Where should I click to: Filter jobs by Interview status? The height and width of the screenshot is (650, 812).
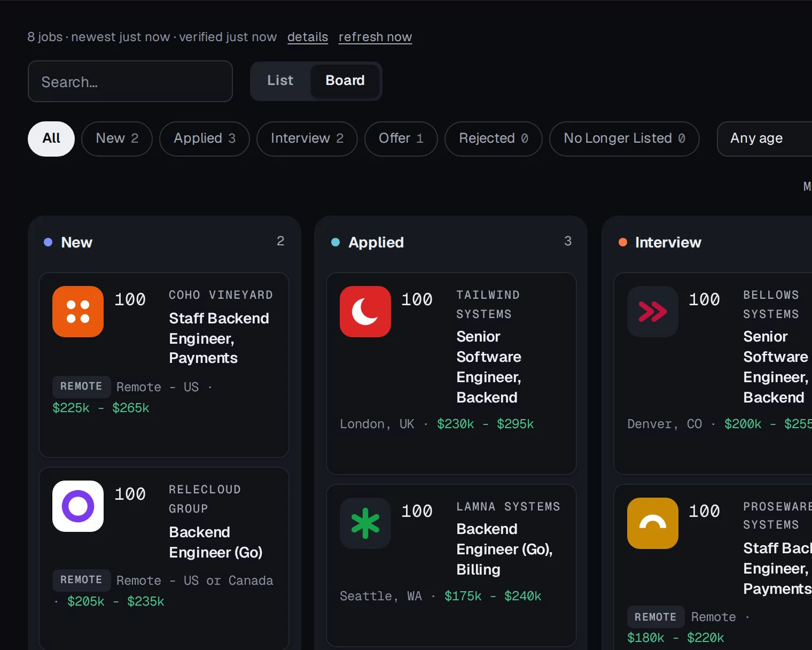coord(307,138)
